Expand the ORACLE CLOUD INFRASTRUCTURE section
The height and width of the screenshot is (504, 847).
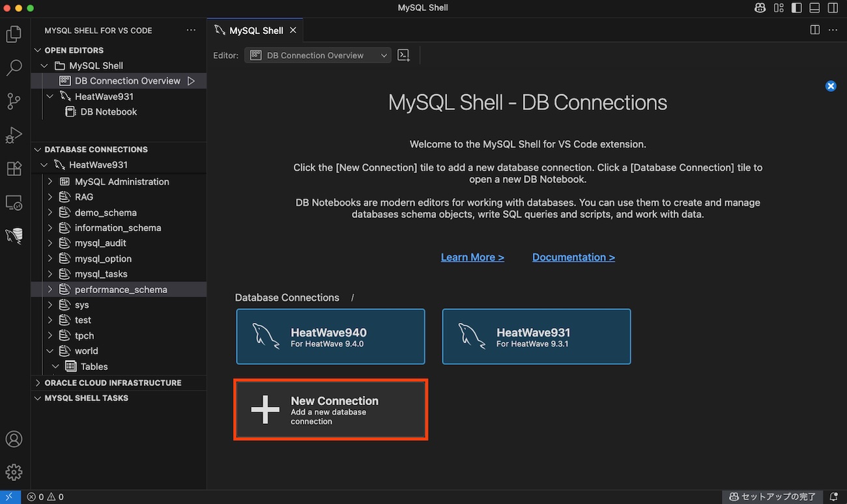point(38,383)
